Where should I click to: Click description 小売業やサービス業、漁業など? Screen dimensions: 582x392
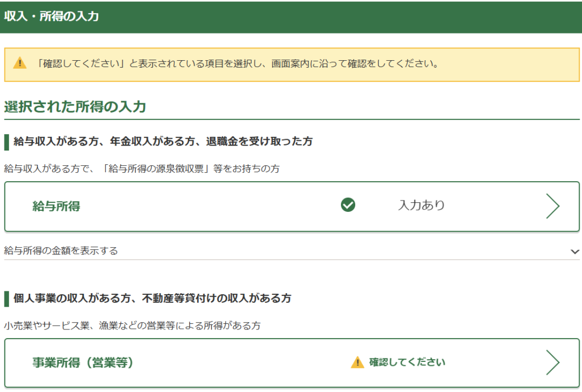pyautogui.click(x=132, y=326)
